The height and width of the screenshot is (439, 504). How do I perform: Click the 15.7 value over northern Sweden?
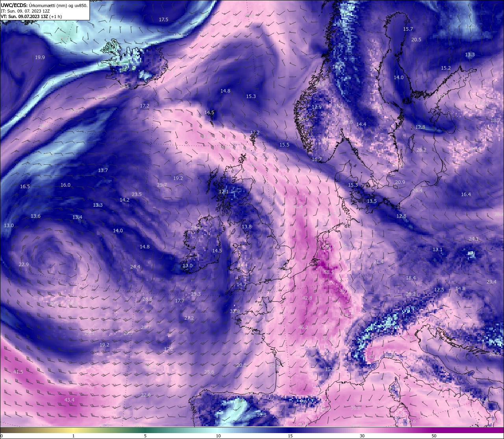click(x=408, y=29)
